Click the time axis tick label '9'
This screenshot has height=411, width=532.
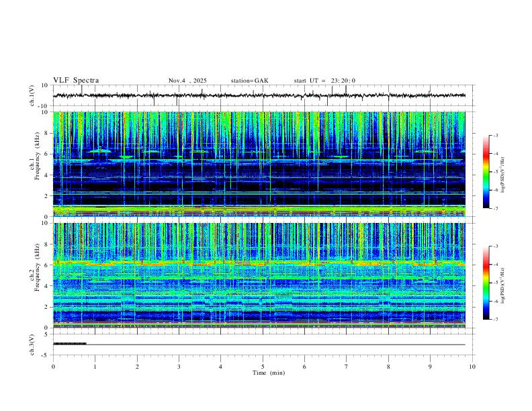(430, 367)
